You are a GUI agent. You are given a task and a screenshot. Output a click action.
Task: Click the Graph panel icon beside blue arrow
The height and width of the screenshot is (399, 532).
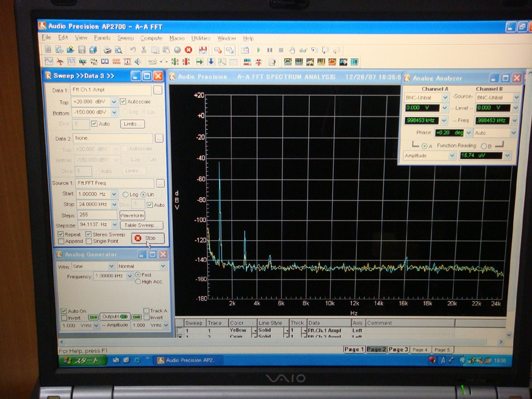pos(222,61)
